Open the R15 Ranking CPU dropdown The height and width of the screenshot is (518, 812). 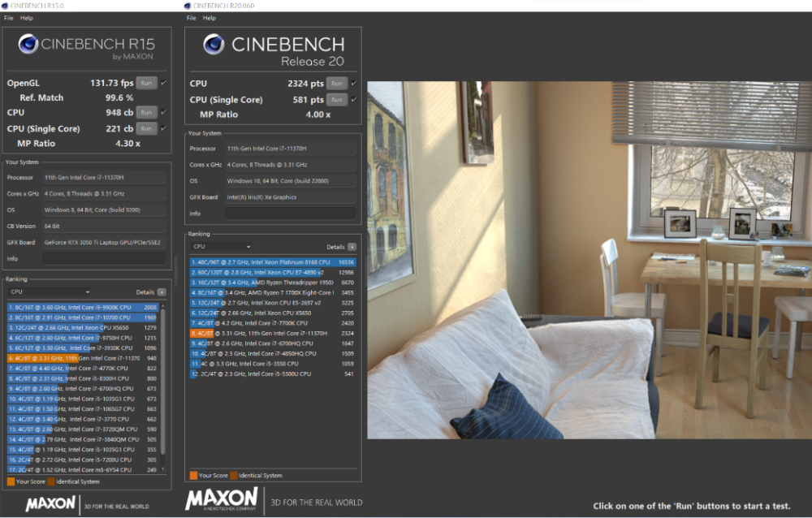(50, 292)
